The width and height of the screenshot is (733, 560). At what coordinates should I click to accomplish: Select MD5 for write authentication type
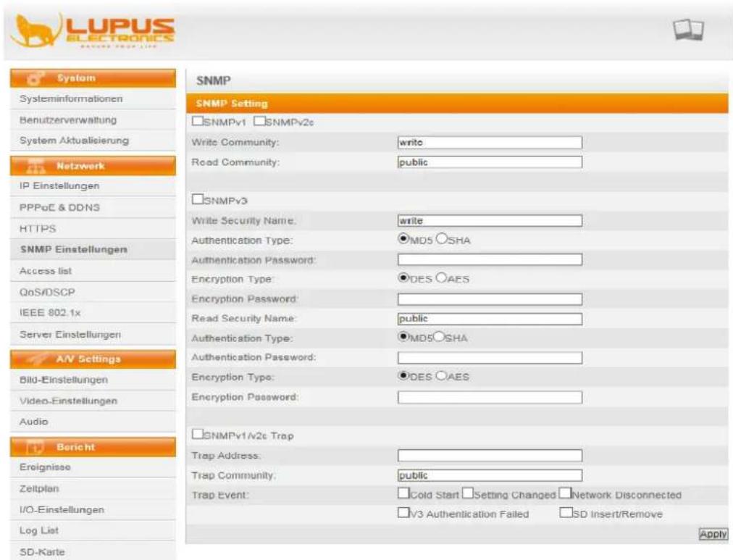[x=403, y=239]
